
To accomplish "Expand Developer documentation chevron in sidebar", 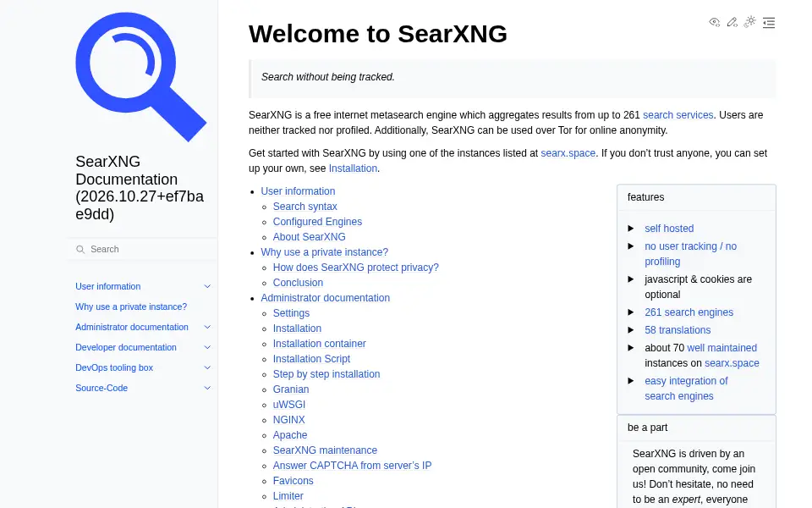I will (207, 347).
